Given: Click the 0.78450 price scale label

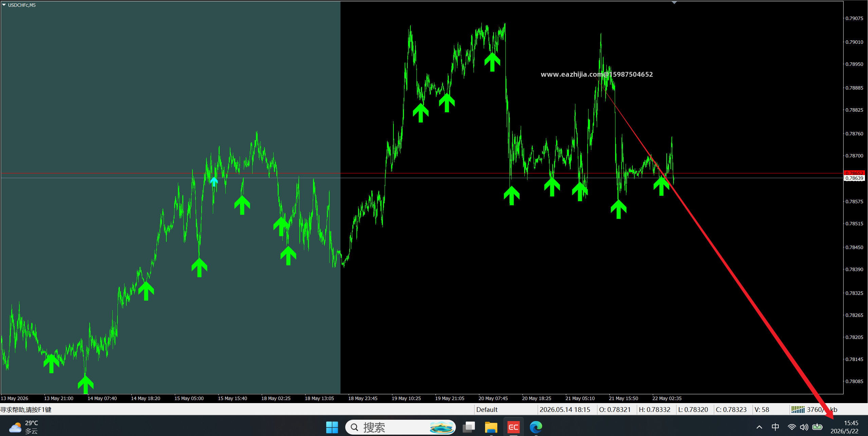Looking at the screenshot, I should tap(854, 247).
